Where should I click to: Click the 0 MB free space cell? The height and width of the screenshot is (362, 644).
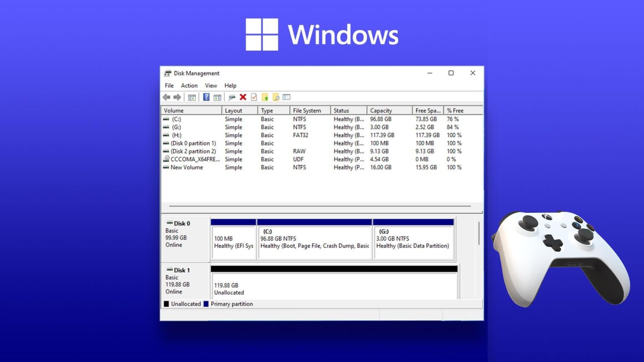422,159
